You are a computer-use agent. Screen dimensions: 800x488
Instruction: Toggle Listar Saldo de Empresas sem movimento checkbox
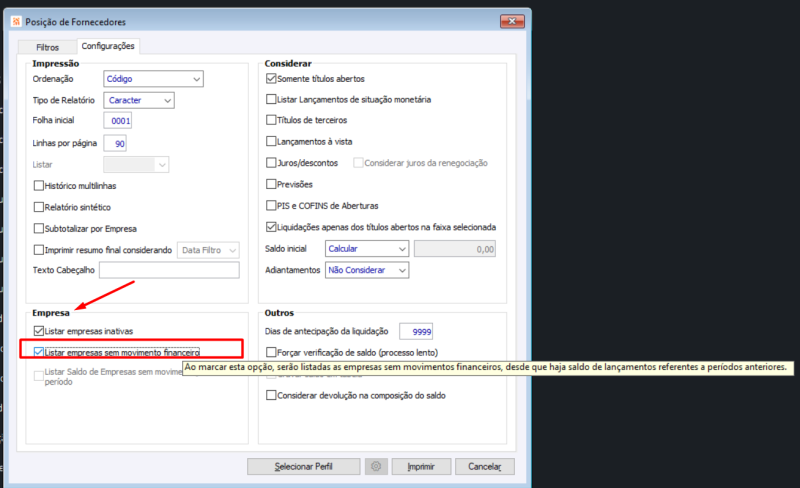point(39,376)
